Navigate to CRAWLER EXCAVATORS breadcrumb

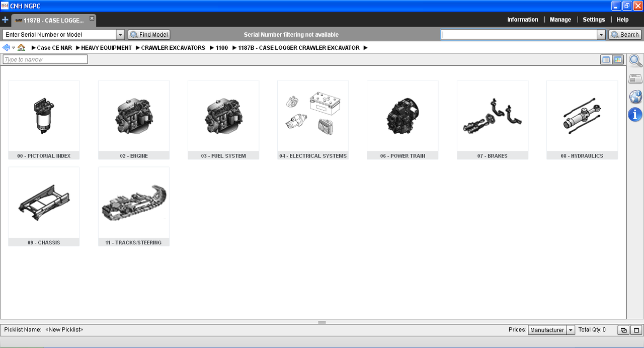coord(173,48)
